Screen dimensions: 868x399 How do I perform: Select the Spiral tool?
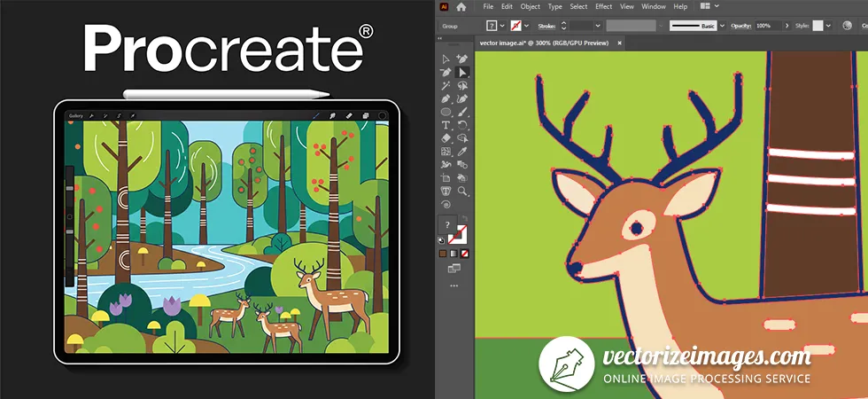coord(446,205)
